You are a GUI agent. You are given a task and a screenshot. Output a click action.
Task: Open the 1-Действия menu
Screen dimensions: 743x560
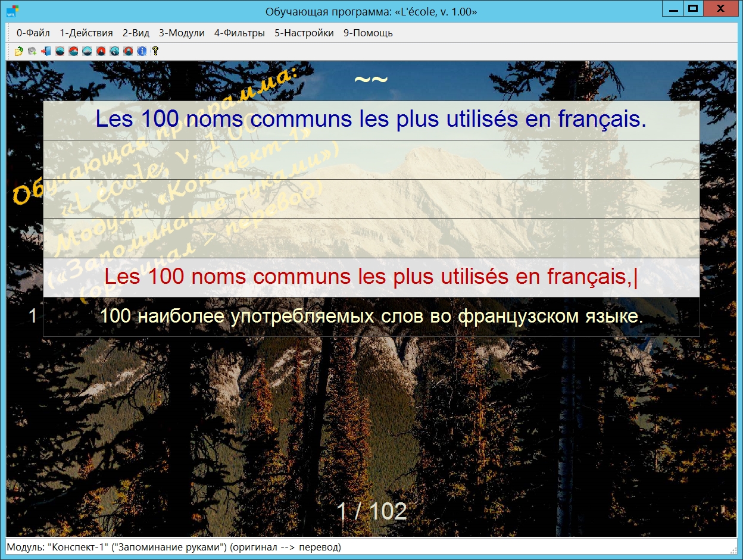(86, 33)
